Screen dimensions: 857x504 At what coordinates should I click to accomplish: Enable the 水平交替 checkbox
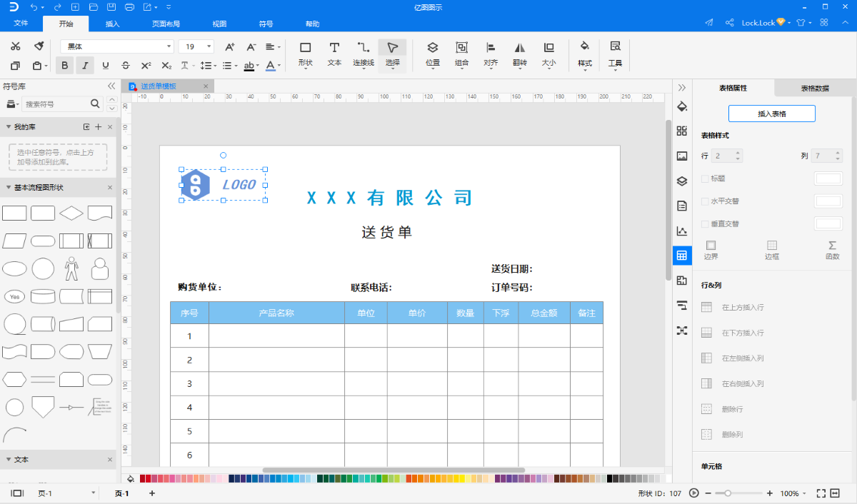pyautogui.click(x=706, y=201)
